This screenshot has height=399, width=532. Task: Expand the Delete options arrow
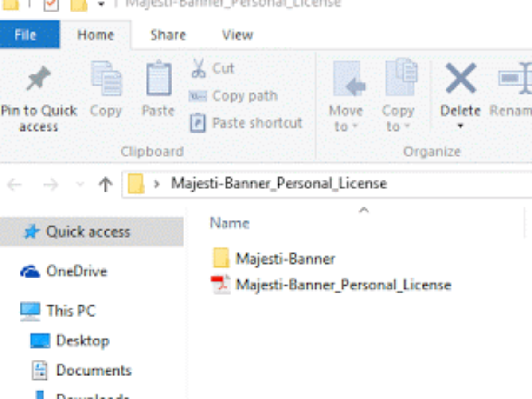click(x=460, y=126)
